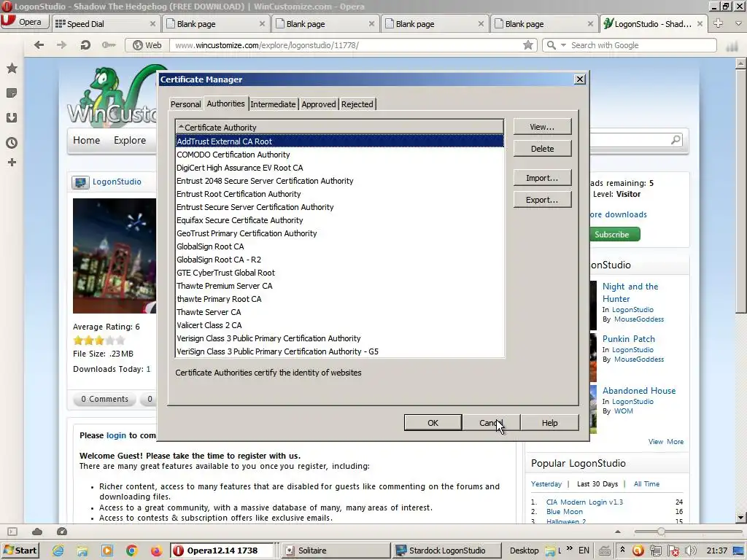Select AddTrust External CA Root row

pos(340,141)
